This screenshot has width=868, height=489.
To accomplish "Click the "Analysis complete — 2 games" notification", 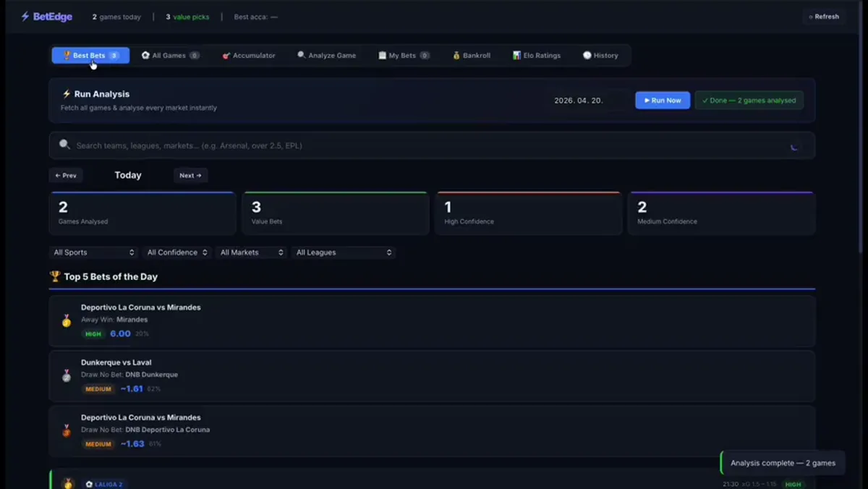I will 783,463.
